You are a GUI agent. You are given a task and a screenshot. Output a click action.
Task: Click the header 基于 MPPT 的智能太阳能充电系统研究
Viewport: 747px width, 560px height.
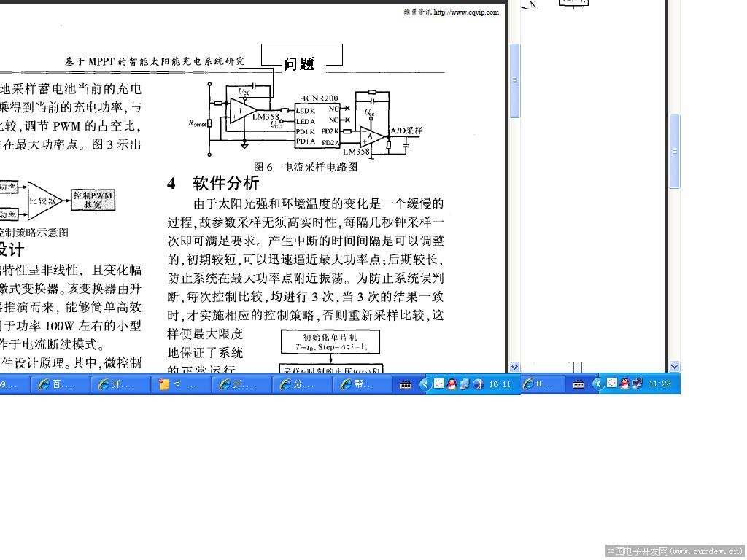[155, 61]
